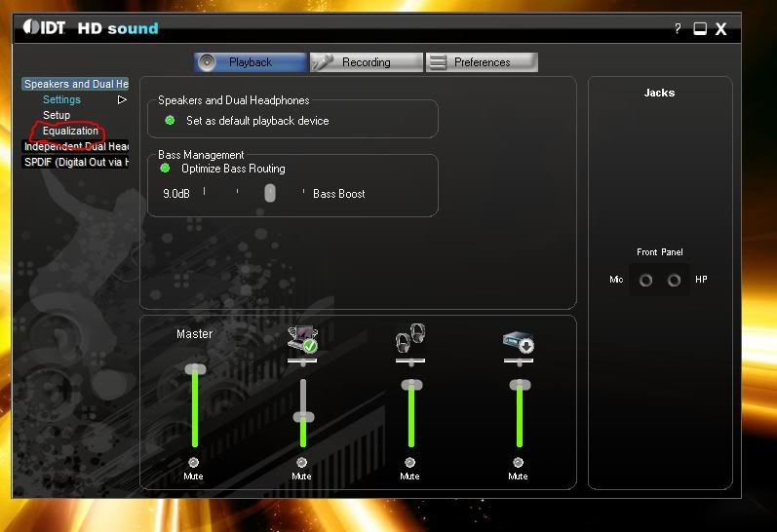Viewport: 777px width, 532px height.
Task: Open the help question mark icon
Action: click(x=678, y=28)
